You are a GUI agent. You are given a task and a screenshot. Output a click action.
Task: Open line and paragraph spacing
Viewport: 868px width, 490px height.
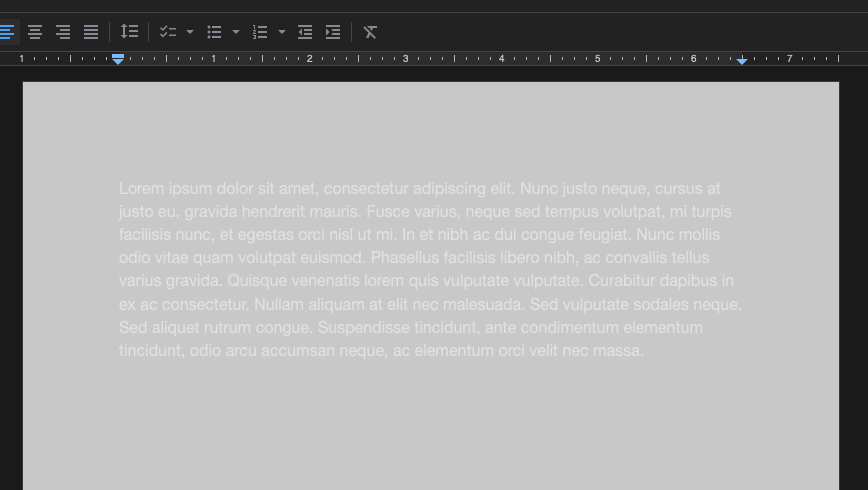[x=130, y=32]
